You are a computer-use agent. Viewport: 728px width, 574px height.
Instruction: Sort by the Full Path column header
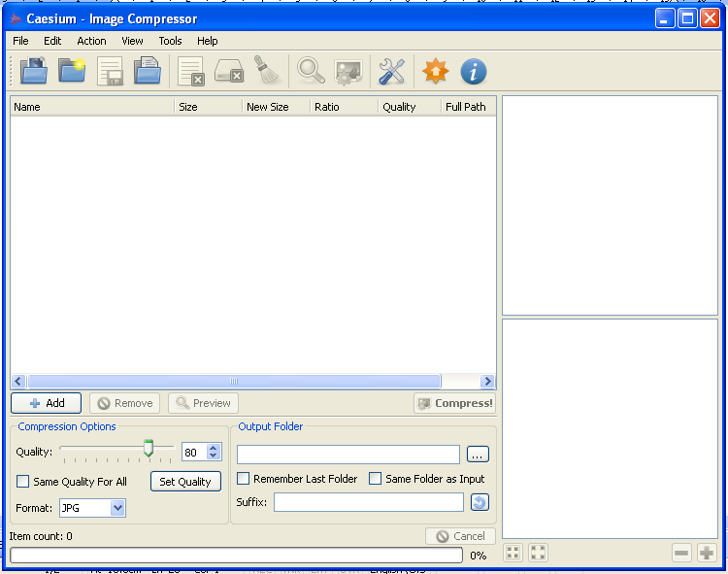tap(468, 107)
